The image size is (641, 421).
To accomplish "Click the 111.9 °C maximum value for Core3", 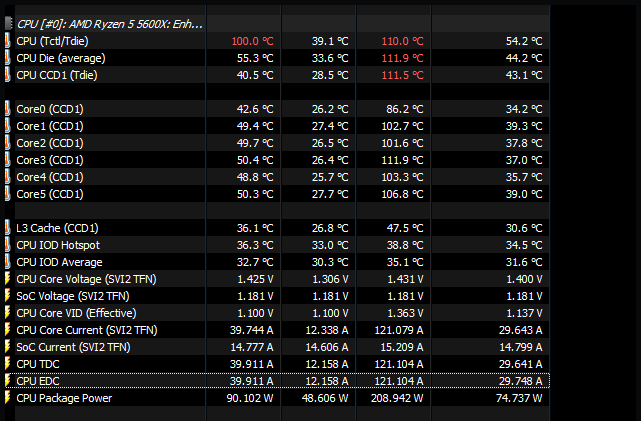I will pos(402,160).
